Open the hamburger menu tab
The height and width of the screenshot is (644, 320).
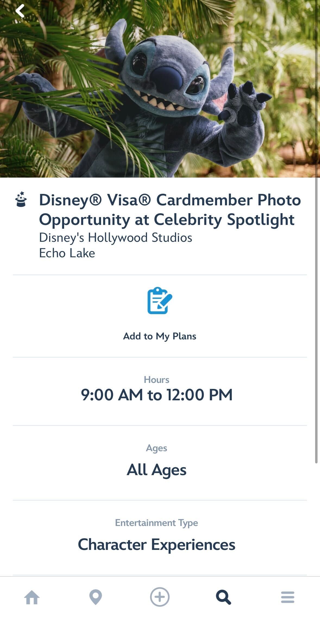click(288, 597)
